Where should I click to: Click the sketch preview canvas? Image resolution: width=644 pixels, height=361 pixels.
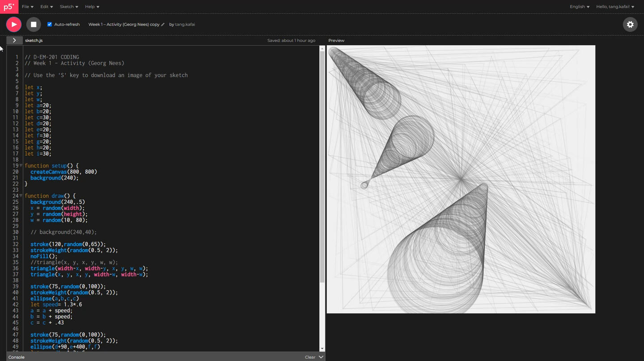(x=461, y=179)
